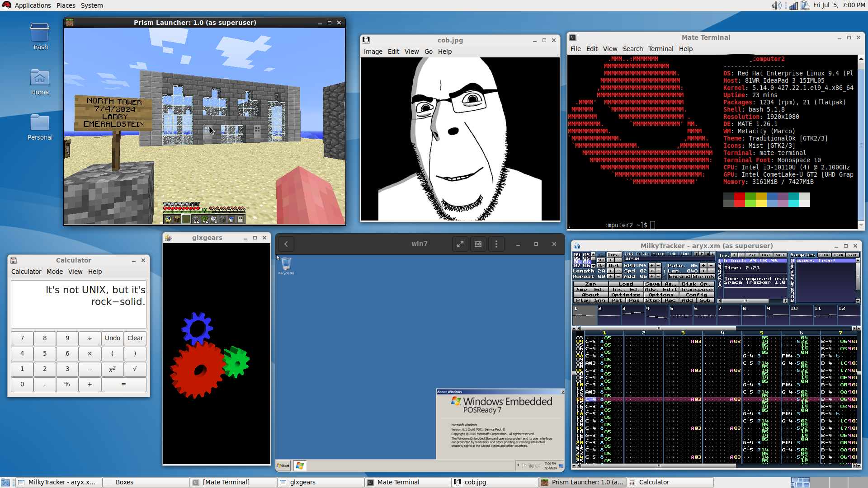This screenshot has height=488, width=868.
Task: Click Expand pattern in MilkyTracker
Action: point(679,277)
